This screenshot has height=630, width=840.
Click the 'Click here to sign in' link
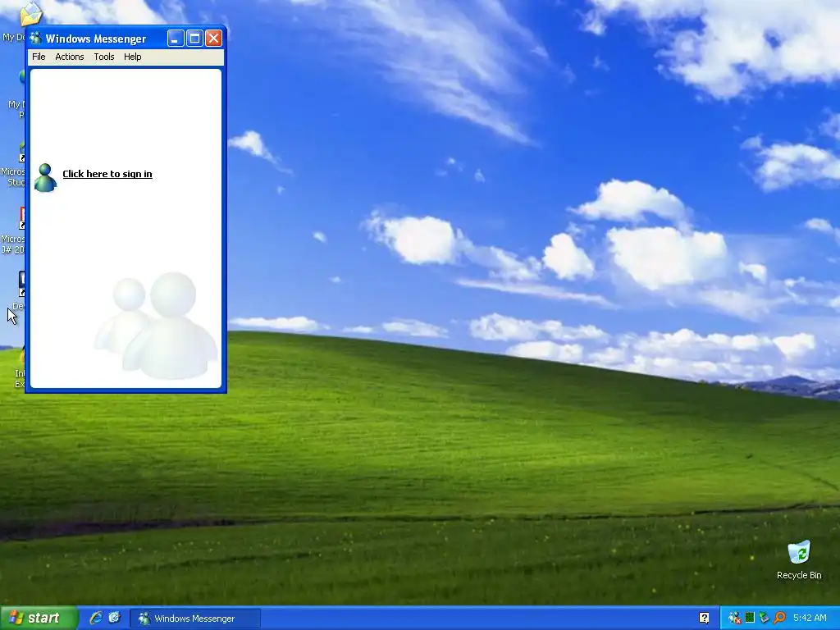tap(107, 174)
